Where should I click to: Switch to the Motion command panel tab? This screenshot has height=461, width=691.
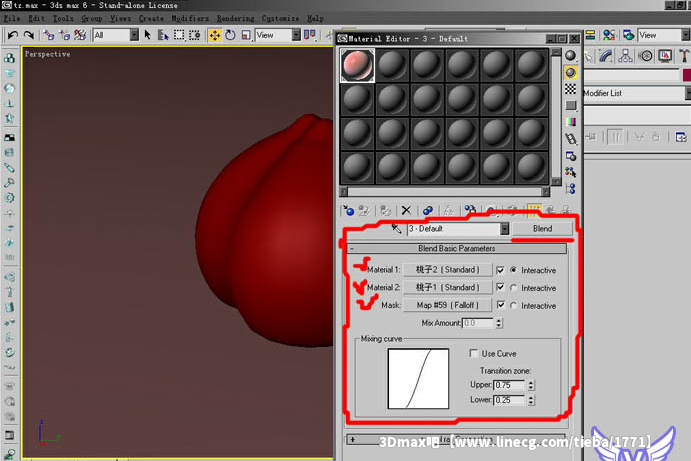[x=646, y=56]
